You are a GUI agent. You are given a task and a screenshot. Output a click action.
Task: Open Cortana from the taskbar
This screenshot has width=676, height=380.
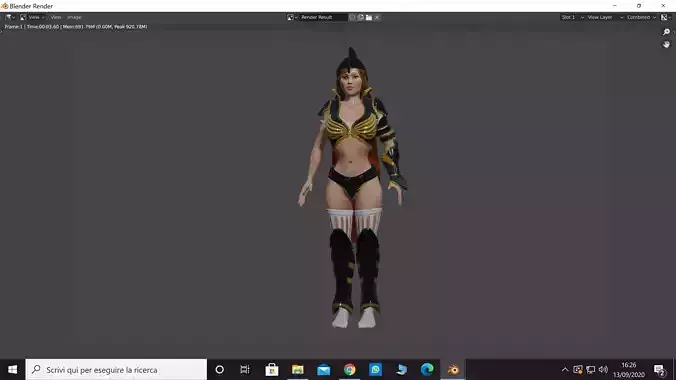click(x=219, y=370)
